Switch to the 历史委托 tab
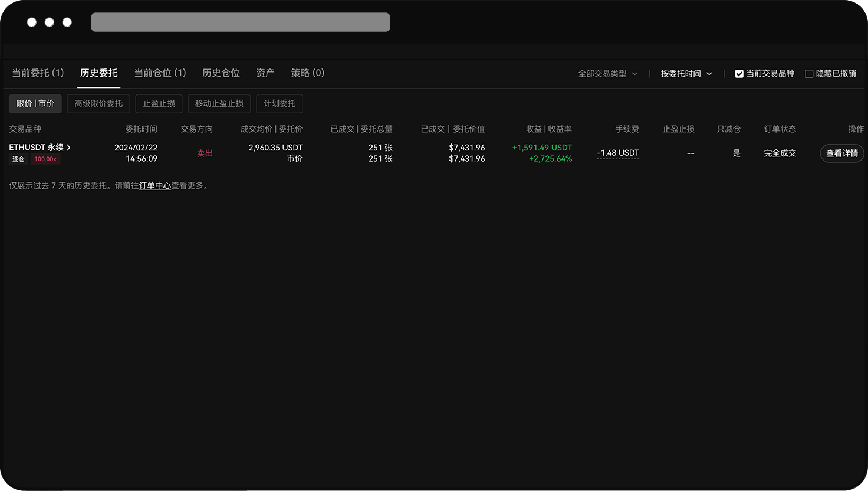Screen dimensions: 868x491 [x=98, y=73]
